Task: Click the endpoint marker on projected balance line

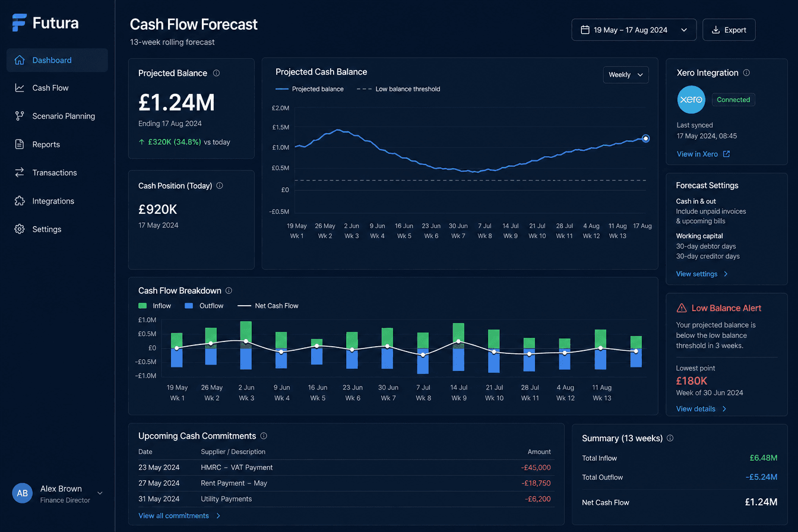Action: pyautogui.click(x=645, y=138)
